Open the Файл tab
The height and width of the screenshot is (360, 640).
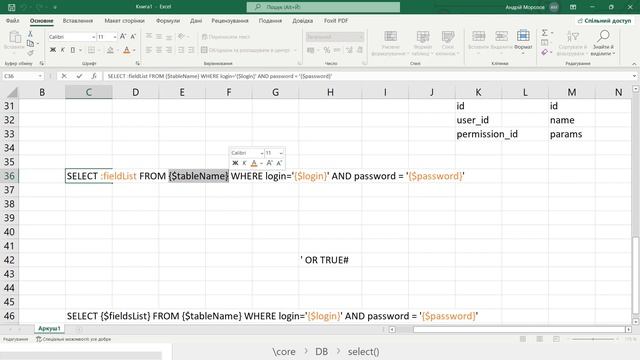(x=12, y=20)
